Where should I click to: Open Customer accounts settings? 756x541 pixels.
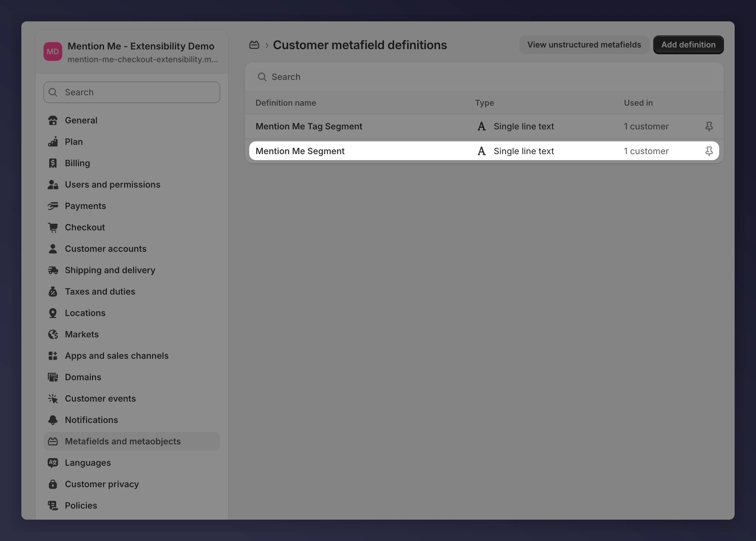pos(132,249)
